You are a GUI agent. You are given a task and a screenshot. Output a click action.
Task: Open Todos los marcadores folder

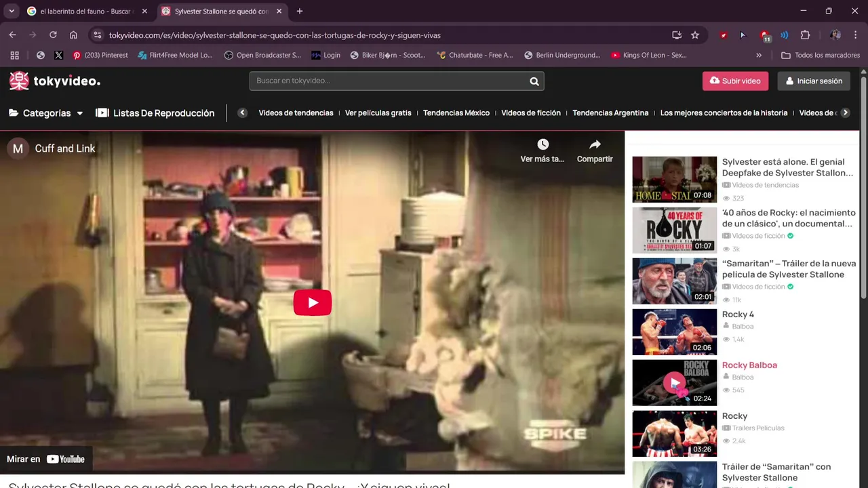coord(821,56)
